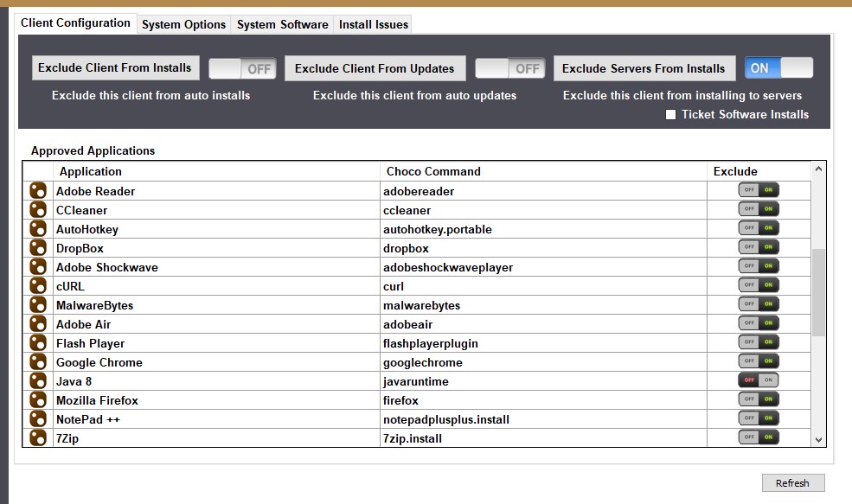The width and height of the screenshot is (852, 504).
Task: Toggle Exclude Client From Installs switch
Action: pyautogui.click(x=242, y=68)
